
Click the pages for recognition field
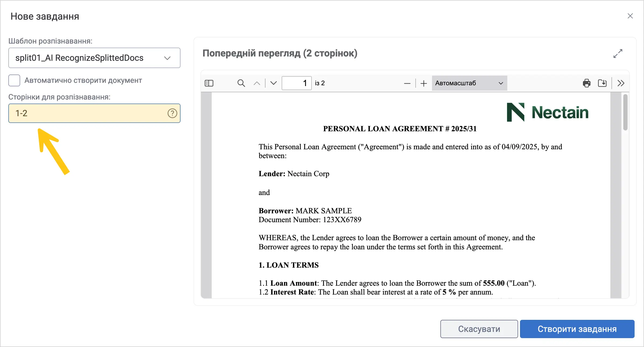94,113
